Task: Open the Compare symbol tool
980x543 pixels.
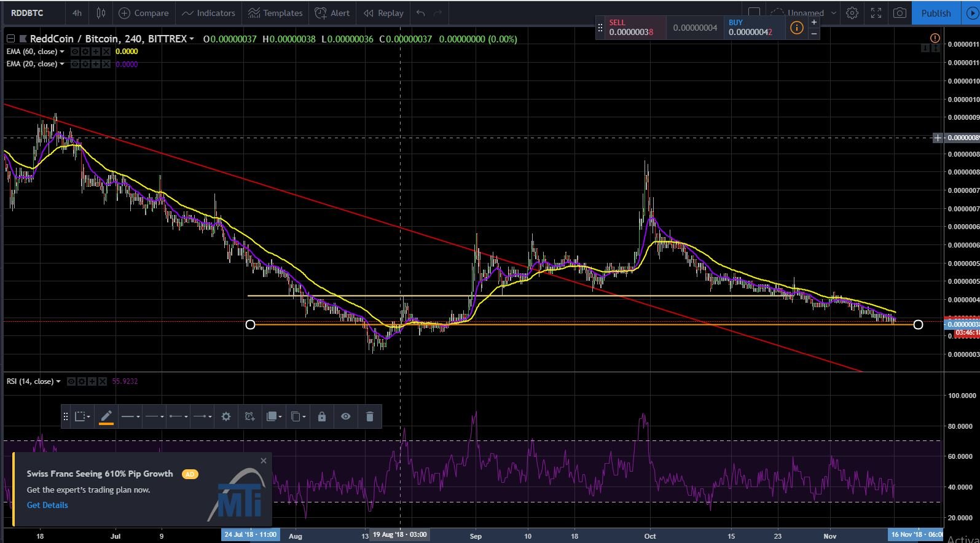Action: (x=143, y=13)
